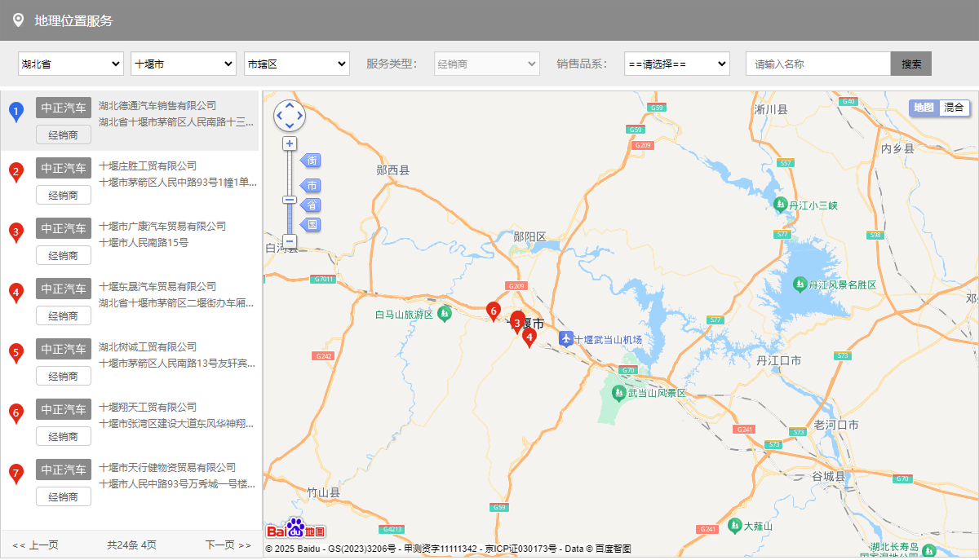Select red map marker number 3
This screenshot has width=979, height=560.
517,322
